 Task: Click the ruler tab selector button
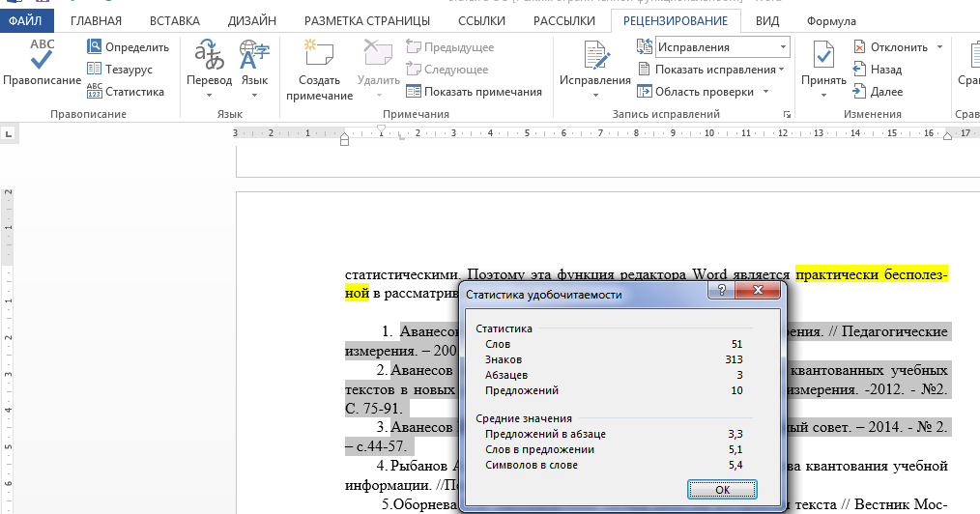[8, 133]
